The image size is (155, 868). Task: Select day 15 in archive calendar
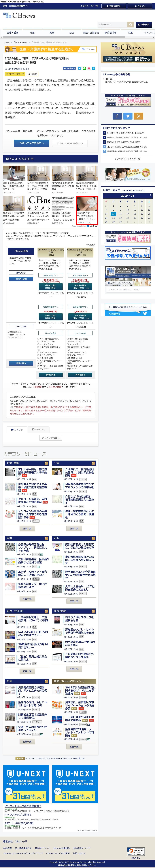tap(113, 214)
